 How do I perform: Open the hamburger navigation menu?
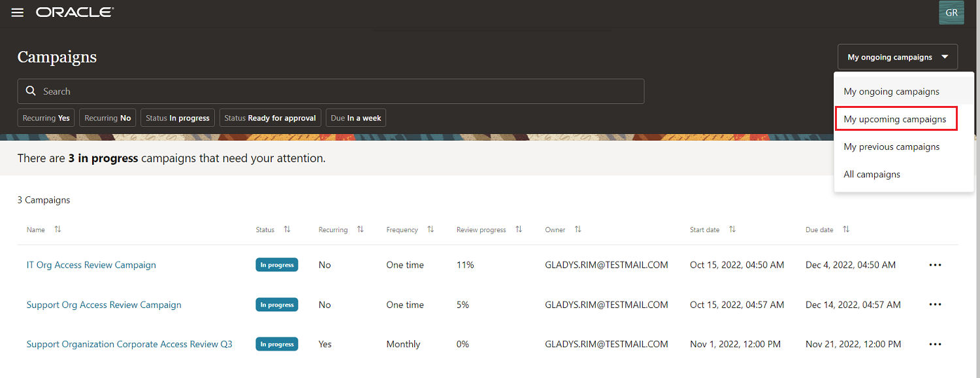tap(18, 12)
